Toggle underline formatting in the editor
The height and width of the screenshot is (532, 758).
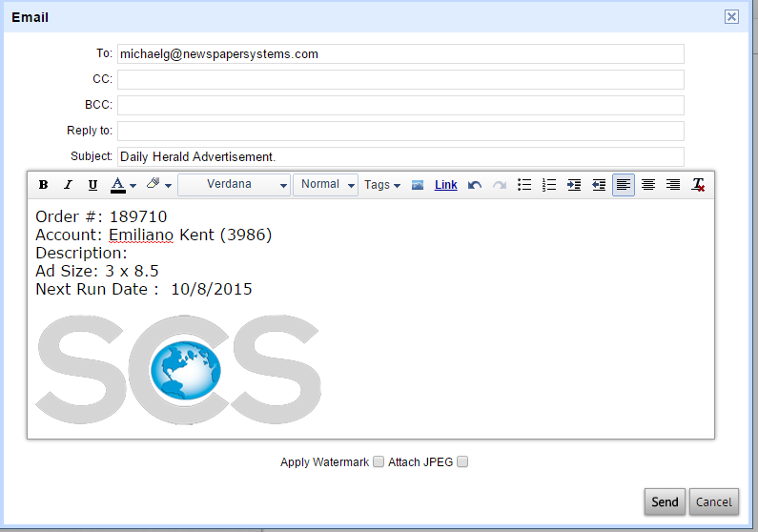pyautogui.click(x=92, y=185)
